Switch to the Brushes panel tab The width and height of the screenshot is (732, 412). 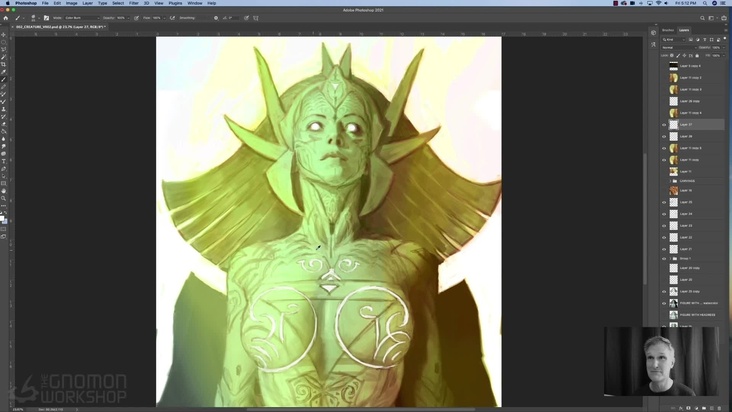click(x=668, y=30)
